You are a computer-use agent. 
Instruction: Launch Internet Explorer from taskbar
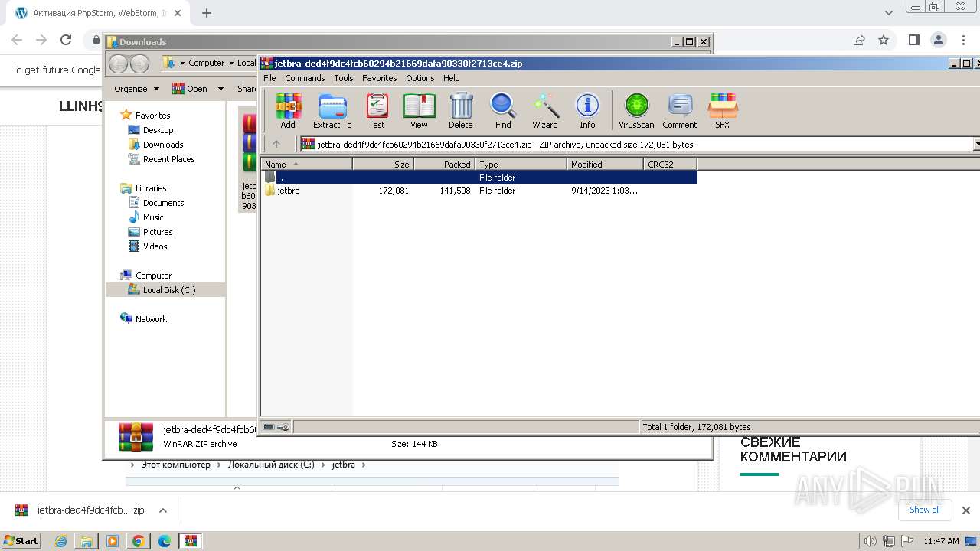[61, 541]
